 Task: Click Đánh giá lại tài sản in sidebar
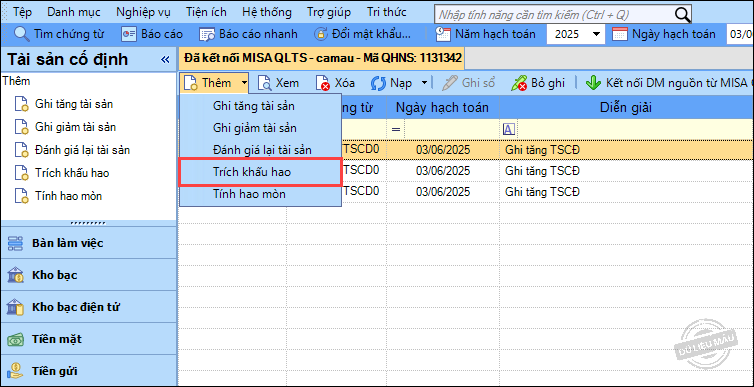pyautogui.click(x=82, y=150)
